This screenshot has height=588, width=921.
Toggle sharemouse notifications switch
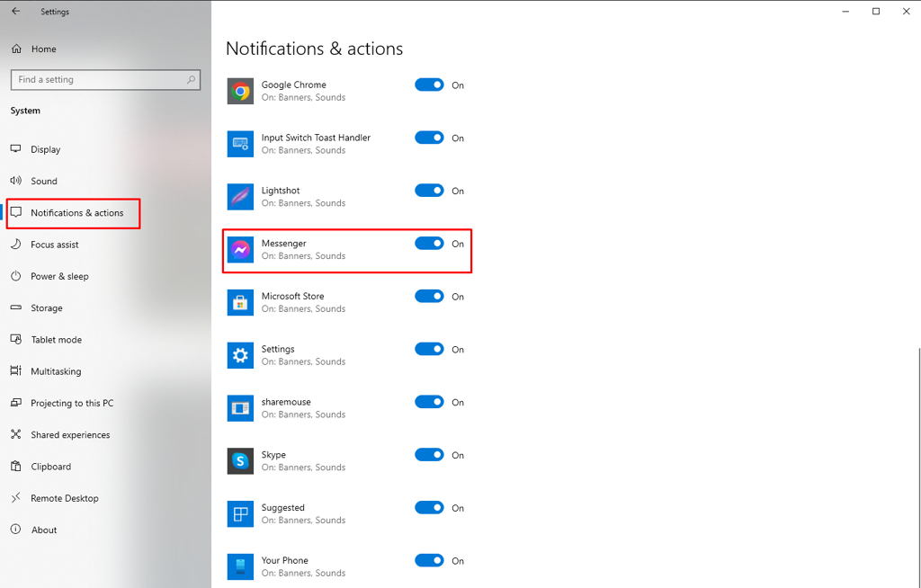coord(429,402)
